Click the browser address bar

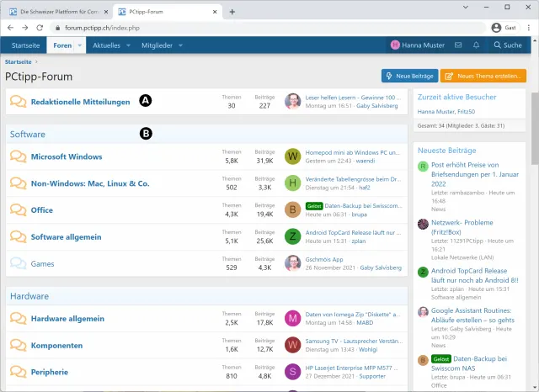point(253,28)
